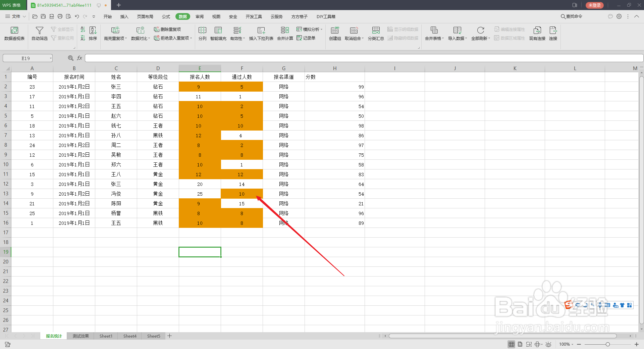Click the print preview icon
The image size is (644, 349).
[x=68, y=16]
